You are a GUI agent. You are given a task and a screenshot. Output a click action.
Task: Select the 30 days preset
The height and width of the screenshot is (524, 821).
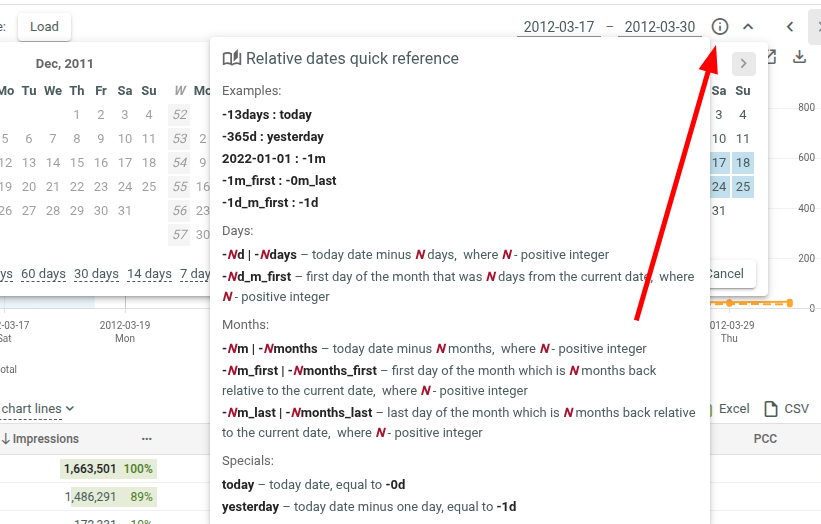click(x=96, y=274)
